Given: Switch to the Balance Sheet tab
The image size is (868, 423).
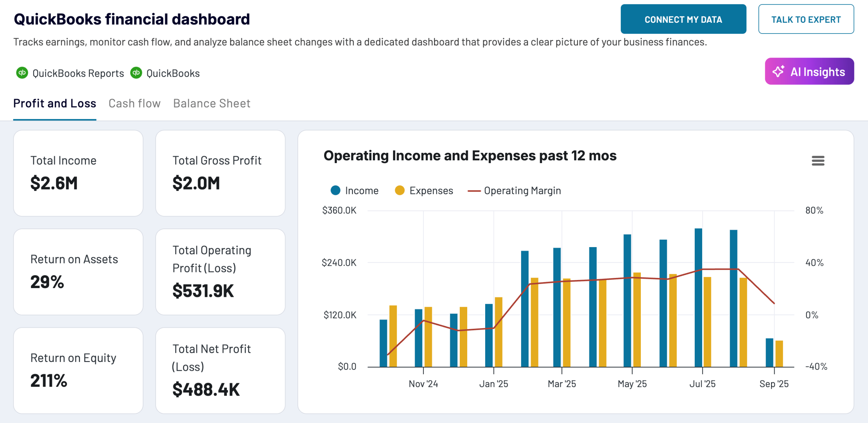Looking at the screenshot, I should click(212, 103).
